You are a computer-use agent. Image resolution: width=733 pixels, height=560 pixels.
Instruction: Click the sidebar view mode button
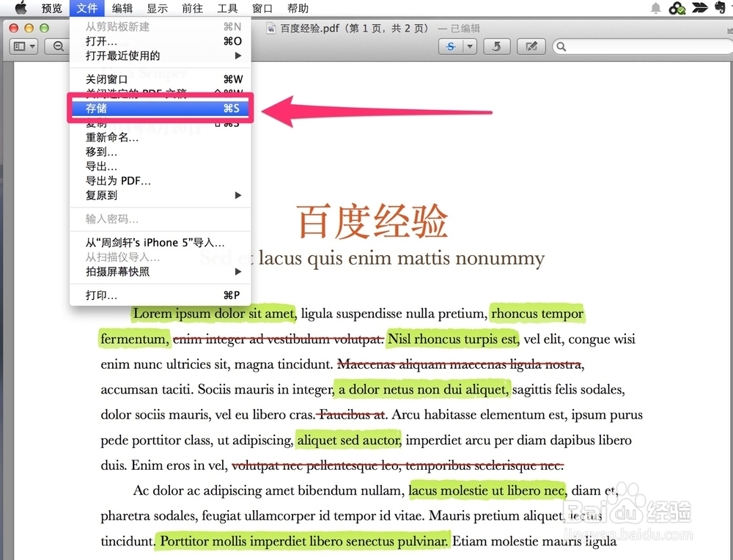19,46
